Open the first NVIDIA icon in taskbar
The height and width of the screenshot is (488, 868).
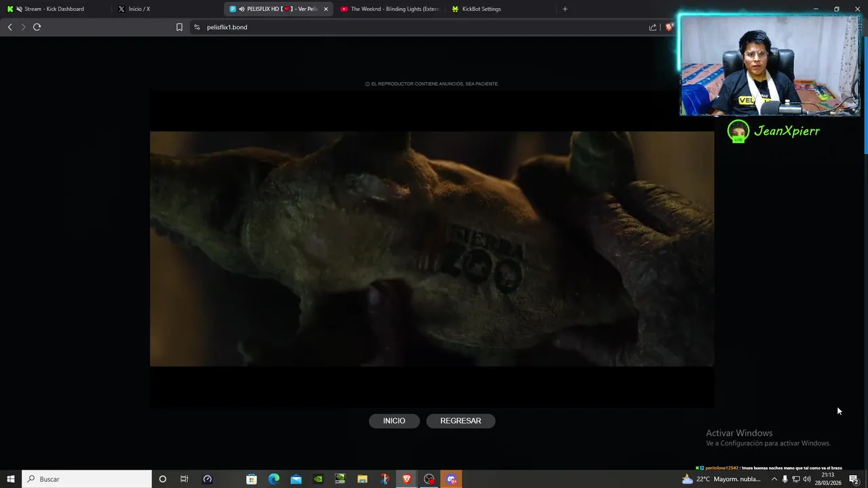(x=318, y=479)
